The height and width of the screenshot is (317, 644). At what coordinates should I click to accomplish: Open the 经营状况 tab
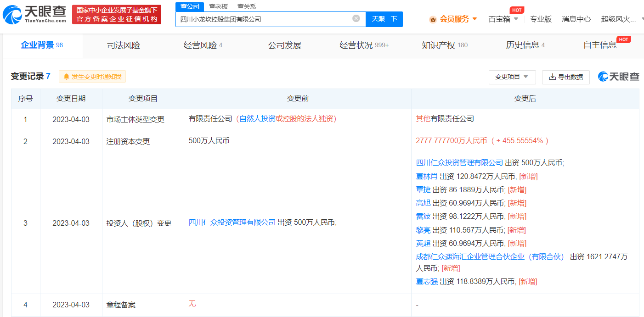point(364,45)
